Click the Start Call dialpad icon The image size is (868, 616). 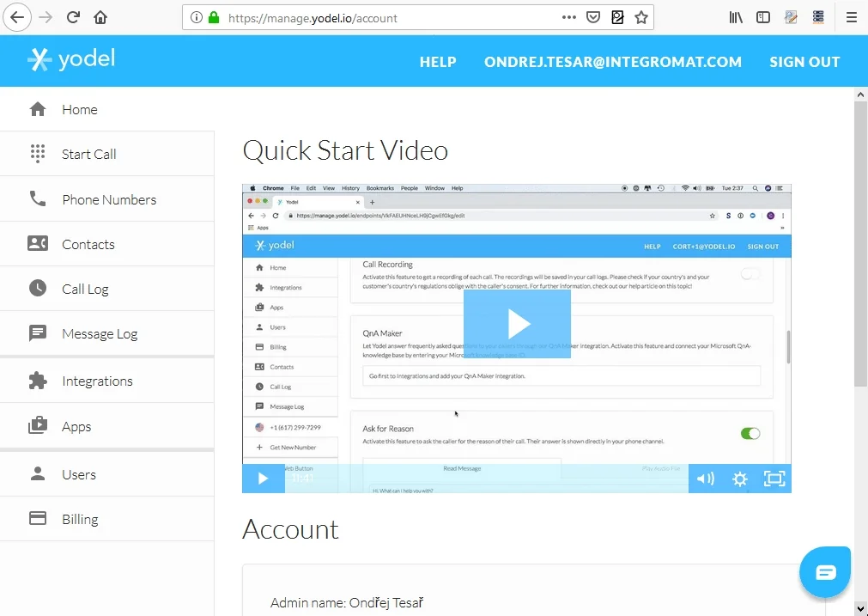(x=38, y=154)
